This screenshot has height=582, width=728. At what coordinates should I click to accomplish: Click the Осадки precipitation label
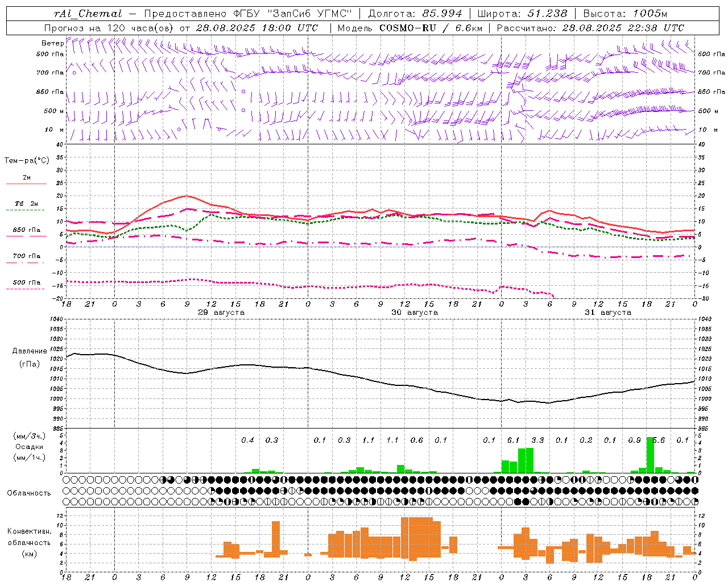(x=30, y=447)
